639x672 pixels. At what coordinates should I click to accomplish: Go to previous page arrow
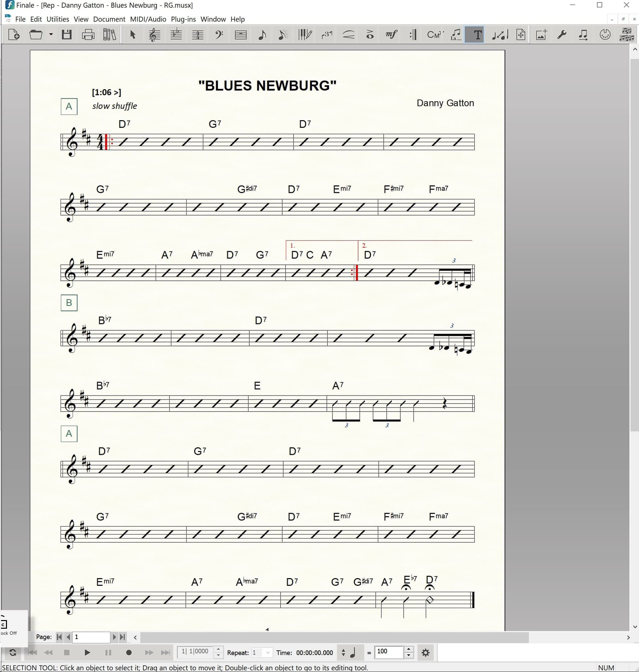tap(68, 637)
